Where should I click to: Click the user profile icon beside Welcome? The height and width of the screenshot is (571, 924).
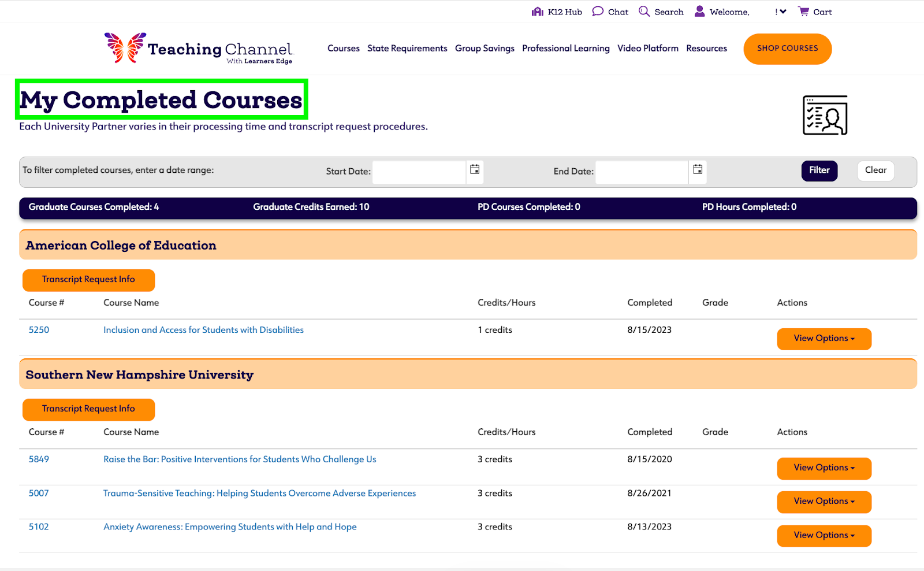(x=699, y=12)
